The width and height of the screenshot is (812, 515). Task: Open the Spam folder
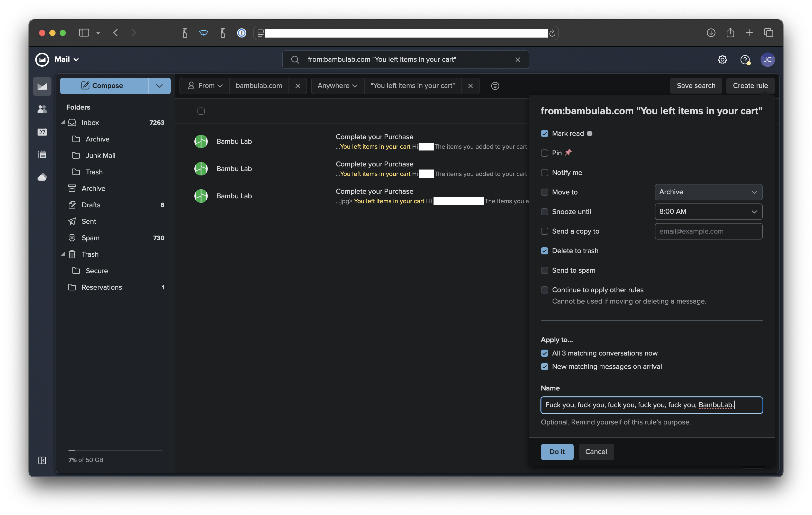(x=115, y=238)
